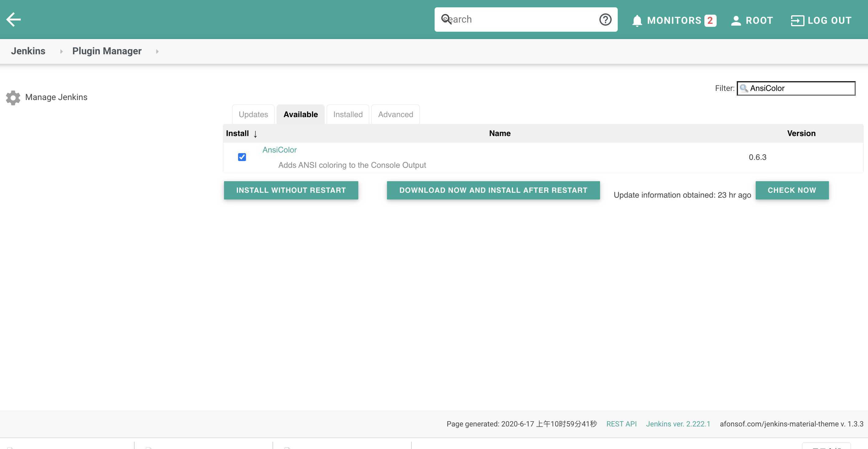Click the back arrow in header
Image resolution: width=868 pixels, height=449 pixels.
click(x=13, y=20)
